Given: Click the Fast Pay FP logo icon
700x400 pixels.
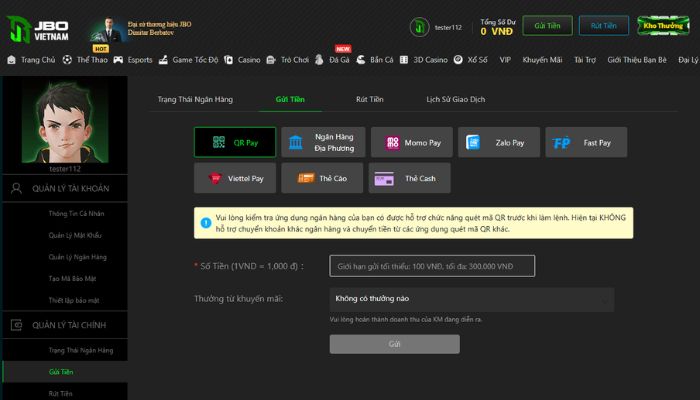Looking at the screenshot, I should [561, 143].
